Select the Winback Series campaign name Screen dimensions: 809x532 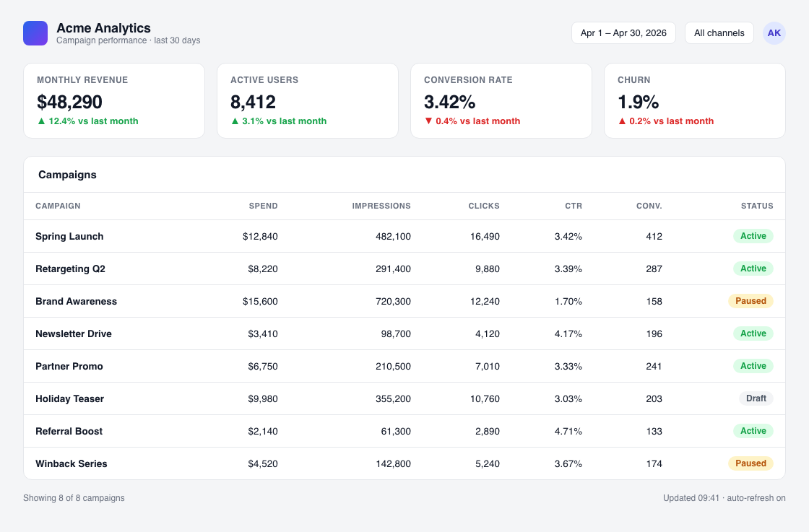tap(72, 463)
